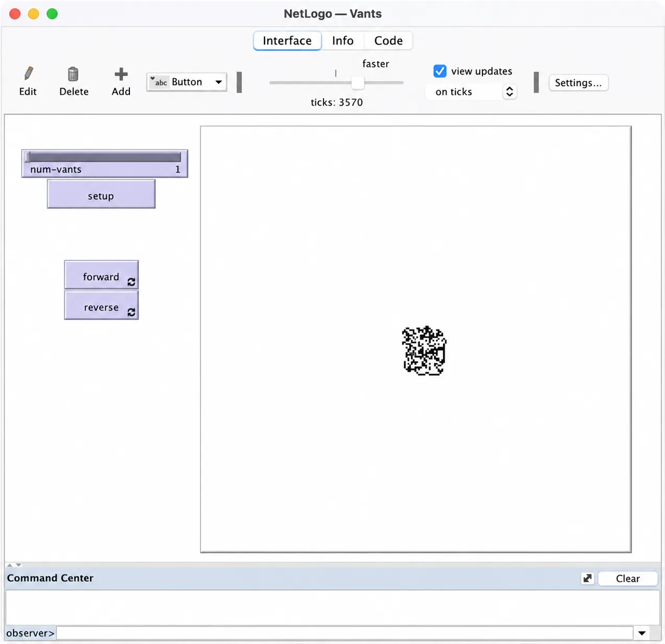Click the vant pattern in the world view
This screenshot has width=665, height=644.
point(424,351)
